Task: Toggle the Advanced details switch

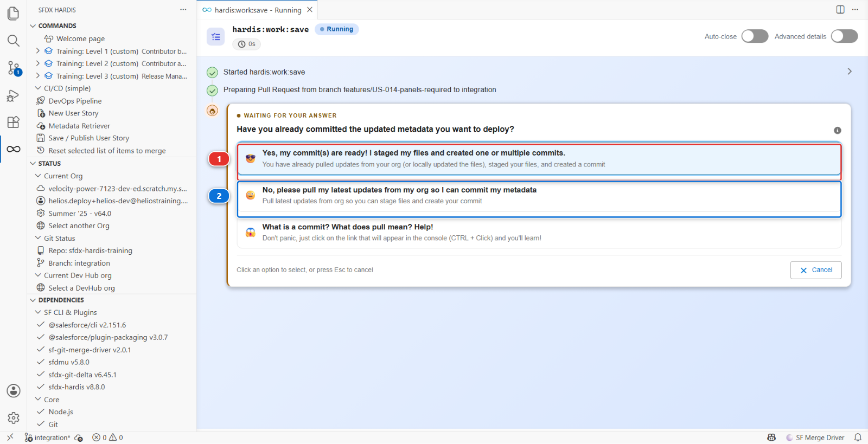Action: (x=845, y=36)
